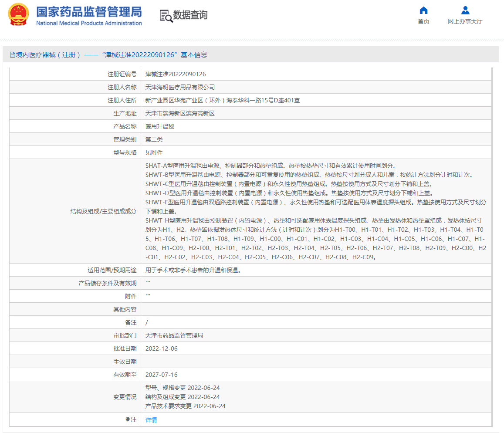
Task: Click the 型号规格 row label
Action: (125, 152)
